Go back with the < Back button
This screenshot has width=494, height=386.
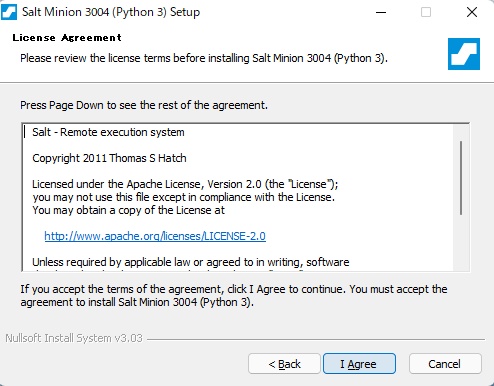(284, 364)
